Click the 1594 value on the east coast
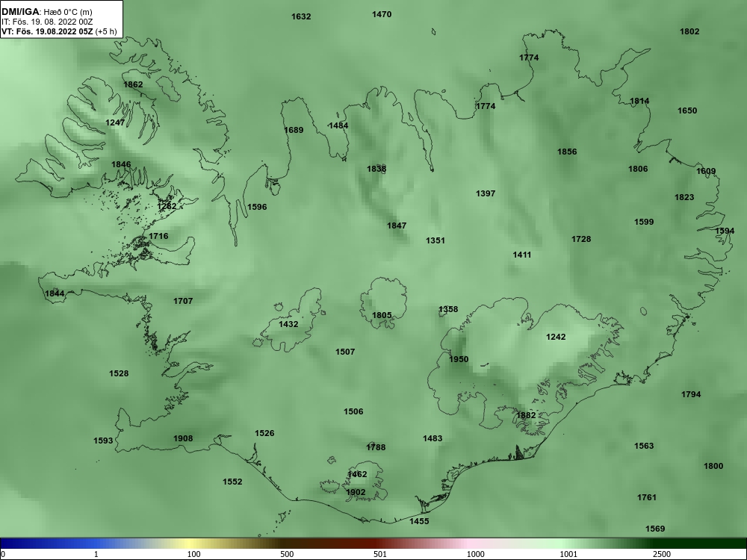747x560 pixels. (725, 231)
